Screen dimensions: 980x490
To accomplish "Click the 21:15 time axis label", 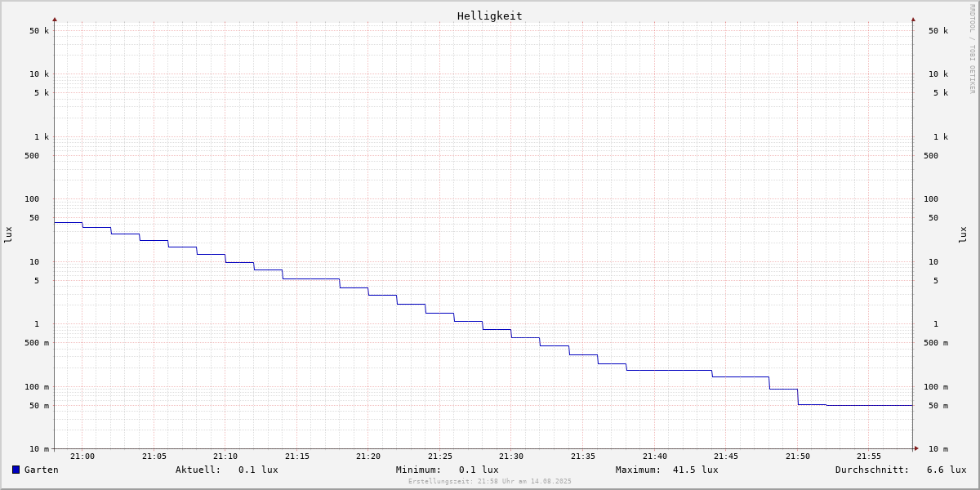I will [297, 457].
